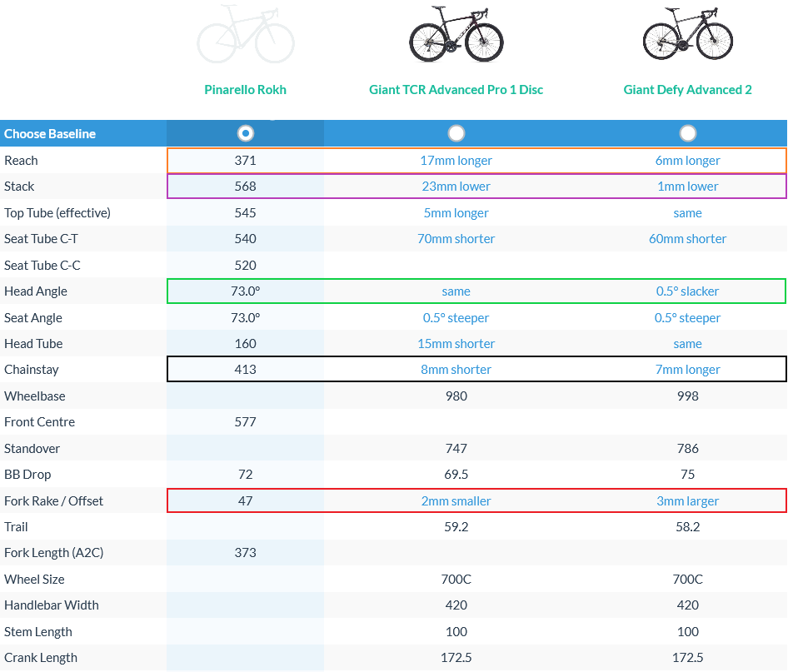Click the Stack row label
This screenshot has height=672, width=788.
click(x=19, y=187)
